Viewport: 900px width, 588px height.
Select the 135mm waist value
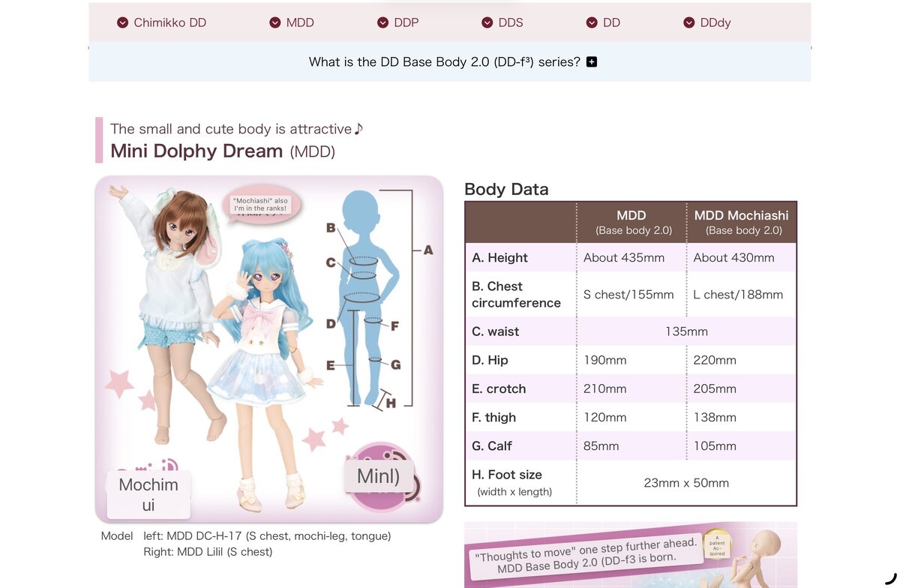pyautogui.click(x=686, y=331)
